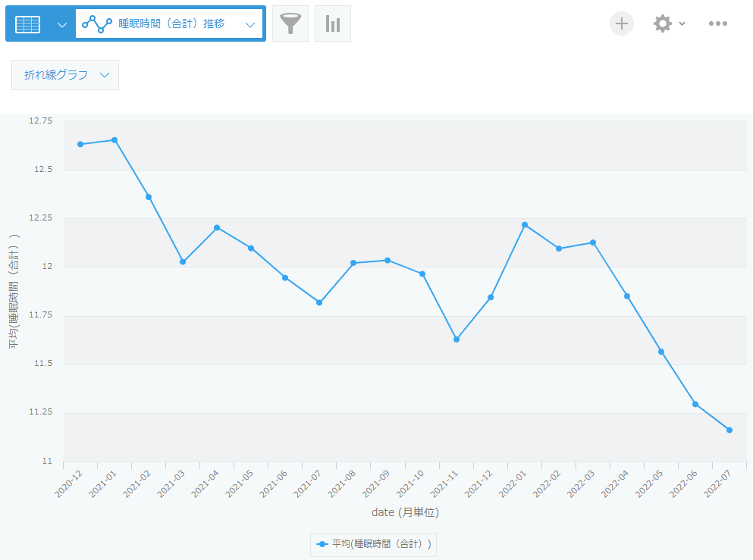Expand the 折れ線グラフ chart type dropdown
The image size is (753, 560).
[65, 75]
